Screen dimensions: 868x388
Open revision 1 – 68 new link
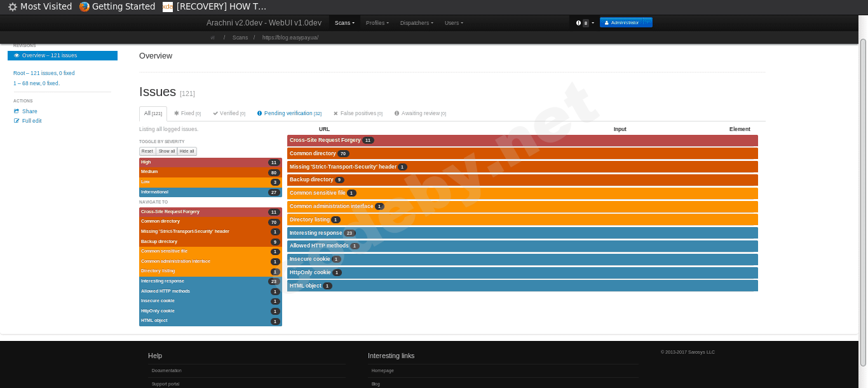(36, 83)
